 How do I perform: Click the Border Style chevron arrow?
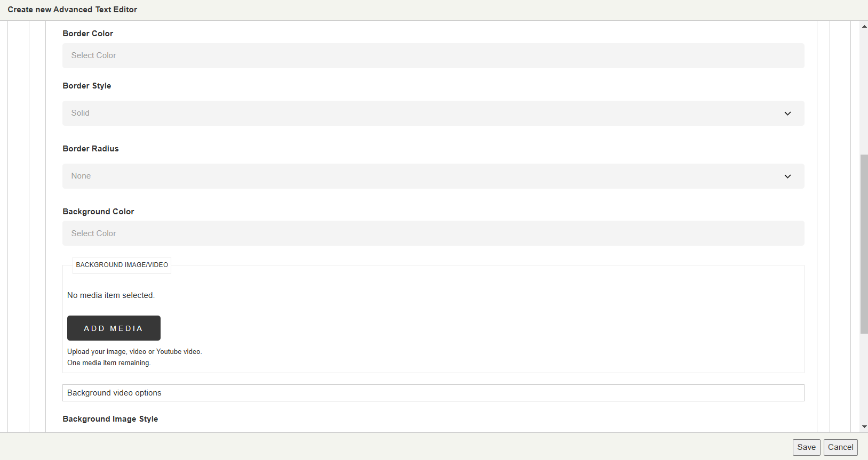[787, 114]
